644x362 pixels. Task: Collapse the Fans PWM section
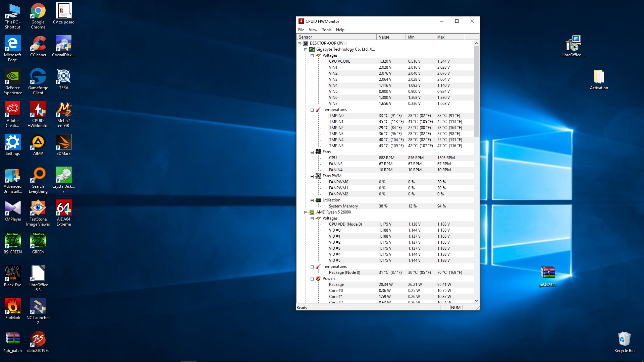[x=312, y=176]
